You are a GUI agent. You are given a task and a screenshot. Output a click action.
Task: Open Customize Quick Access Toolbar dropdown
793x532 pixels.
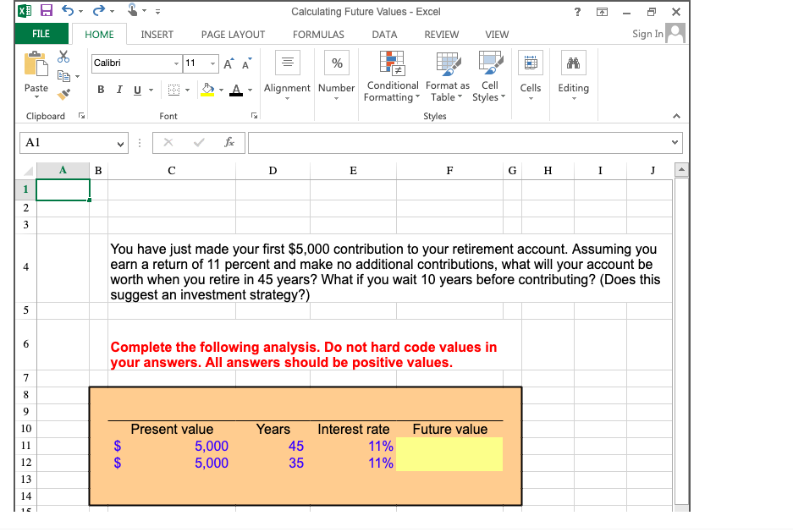point(157,11)
